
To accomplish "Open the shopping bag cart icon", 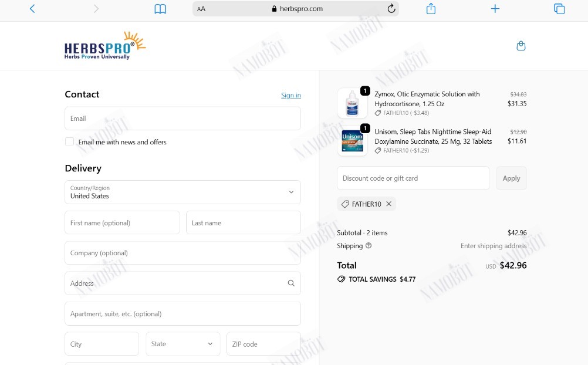I will click(521, 46).
